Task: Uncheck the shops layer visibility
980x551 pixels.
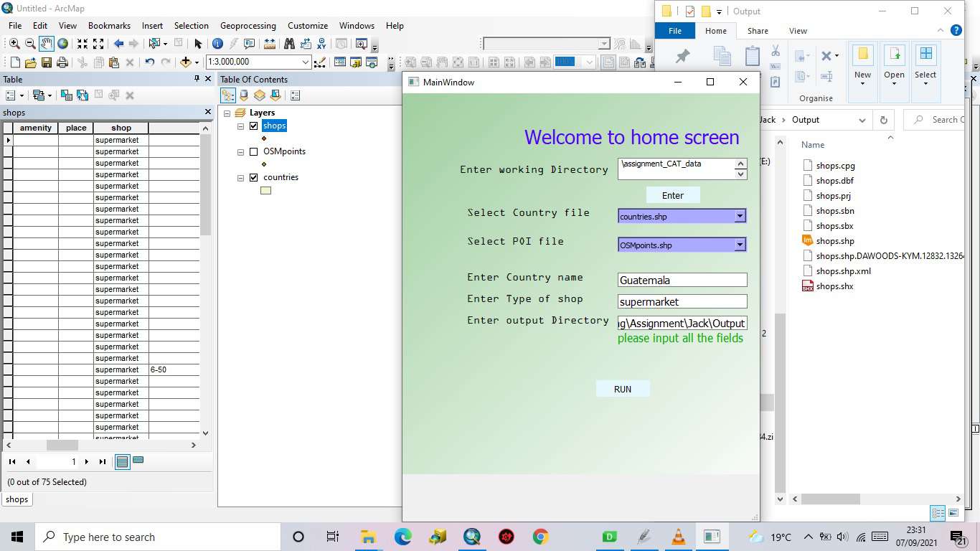Action: (254, 126)
